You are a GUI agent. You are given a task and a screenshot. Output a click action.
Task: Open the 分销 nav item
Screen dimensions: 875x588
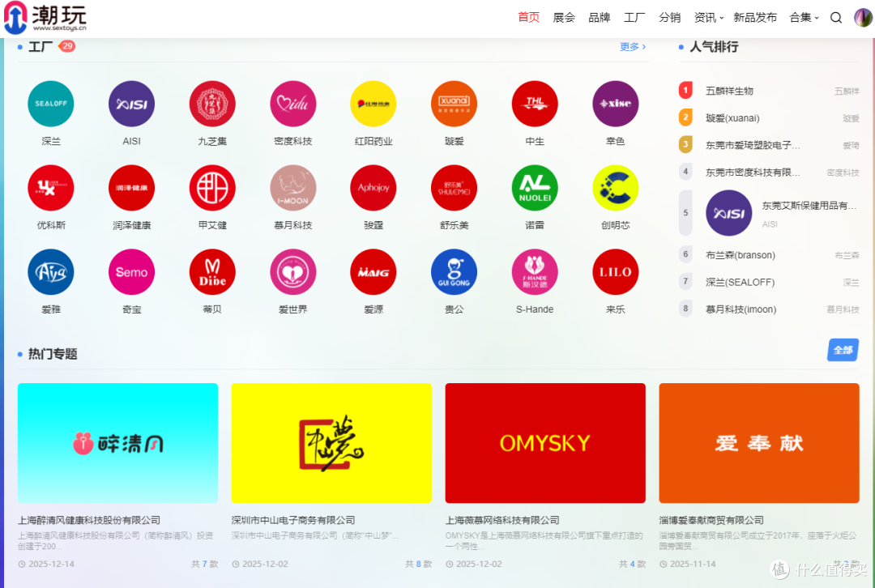coord(670,18)
